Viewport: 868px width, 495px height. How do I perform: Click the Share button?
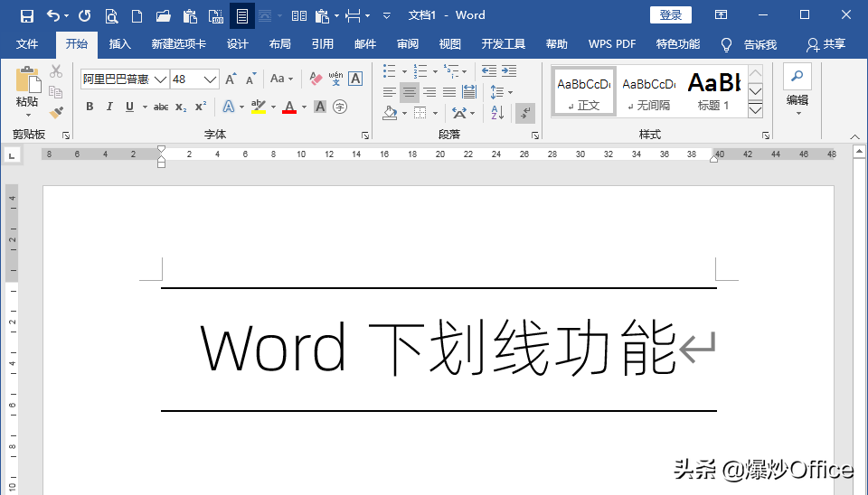coord(826,44)
